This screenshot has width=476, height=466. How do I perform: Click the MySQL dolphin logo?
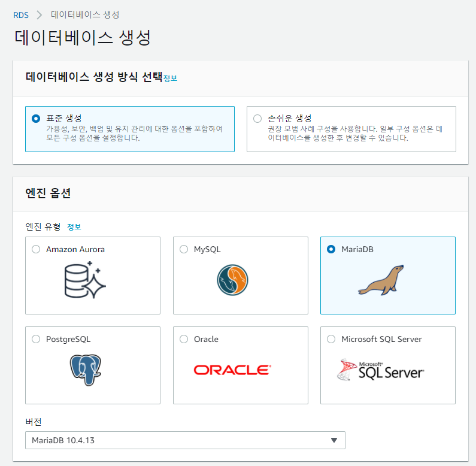pos(232,280)
